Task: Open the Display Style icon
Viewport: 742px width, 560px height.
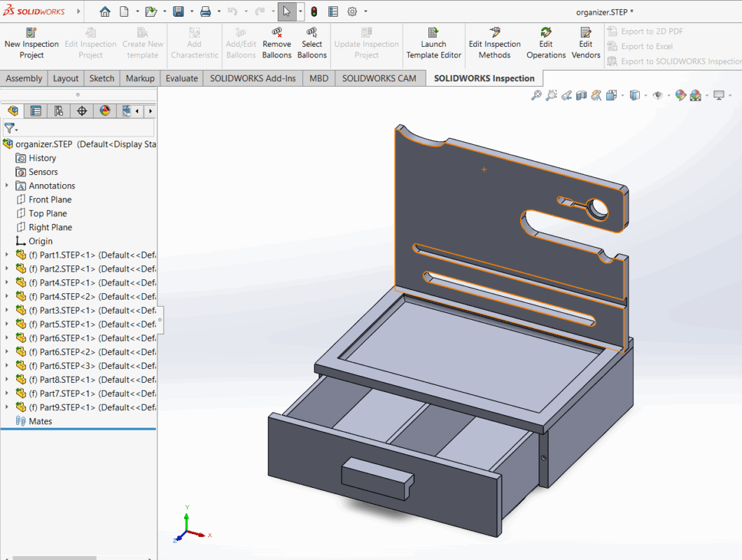Action: coord(635,96)
